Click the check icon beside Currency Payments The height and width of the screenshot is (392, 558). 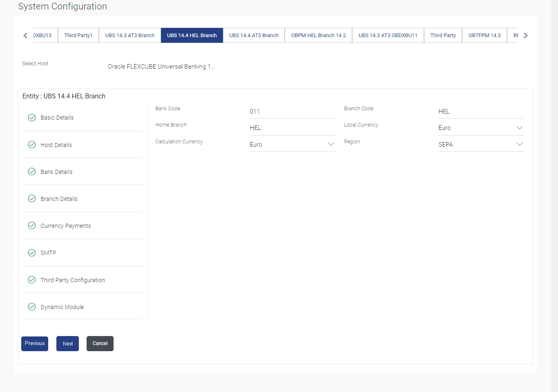(x=32, y=225)
